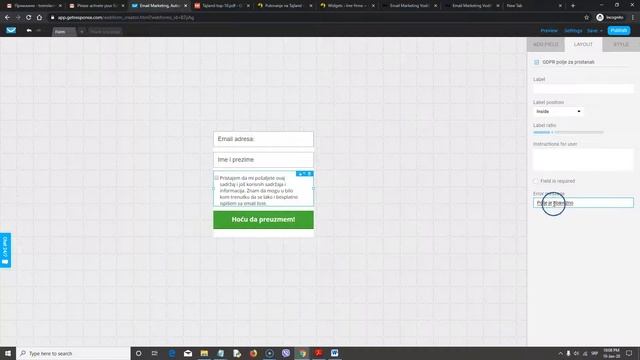This screenshot has width=640, height=360.
Task: Open the form Settings link
Action: (x=573, y=31)
